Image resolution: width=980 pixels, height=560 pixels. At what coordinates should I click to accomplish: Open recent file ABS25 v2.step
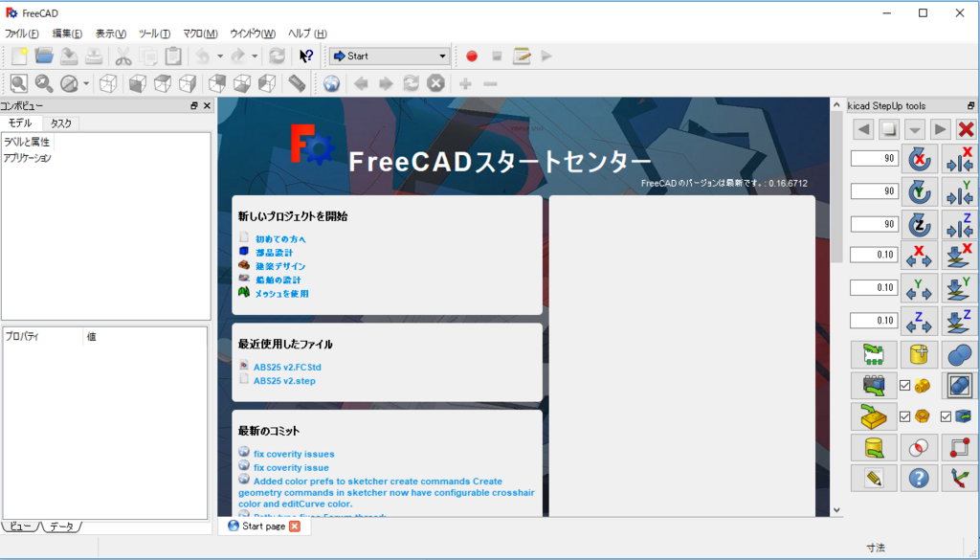coord(284,381)
